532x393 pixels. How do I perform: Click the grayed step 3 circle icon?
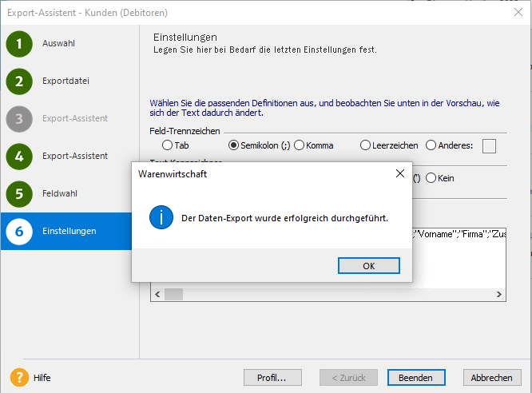(x=19, y=118)
